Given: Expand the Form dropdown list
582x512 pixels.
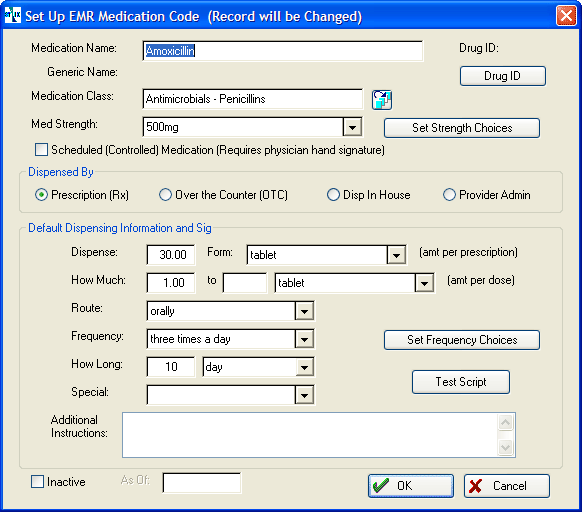Looking at the screenshot, I should click(396, 255).
